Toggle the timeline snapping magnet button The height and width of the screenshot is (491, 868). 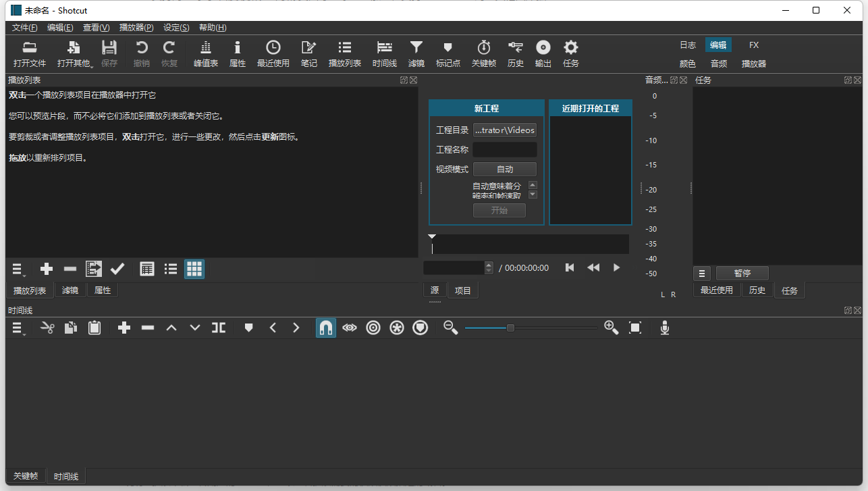(x=326, y=328)
